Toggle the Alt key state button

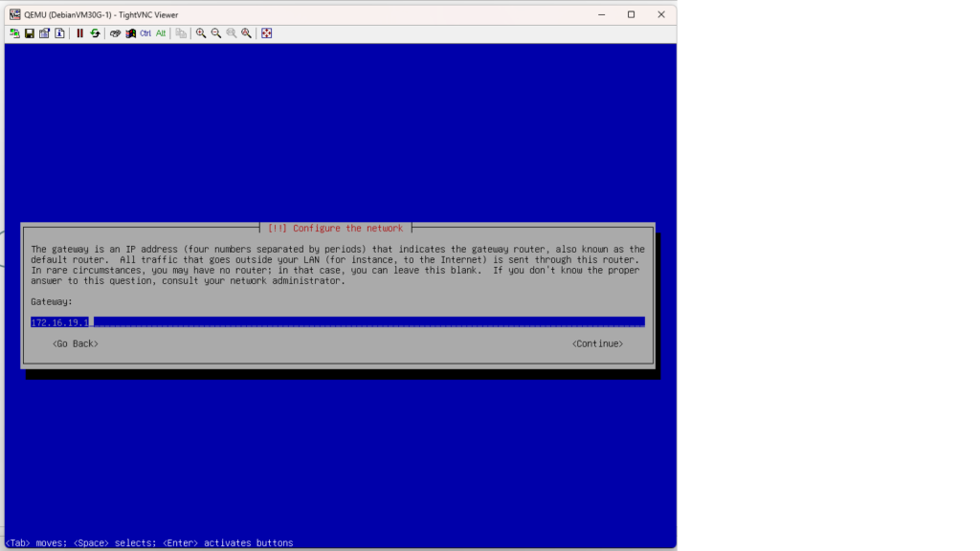(161, 33)
